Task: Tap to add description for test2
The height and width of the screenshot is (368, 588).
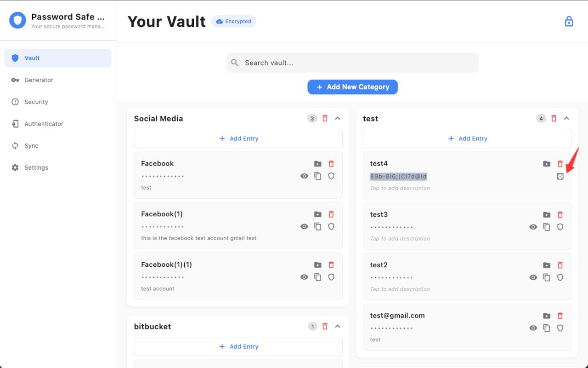Action: point(400,289)
